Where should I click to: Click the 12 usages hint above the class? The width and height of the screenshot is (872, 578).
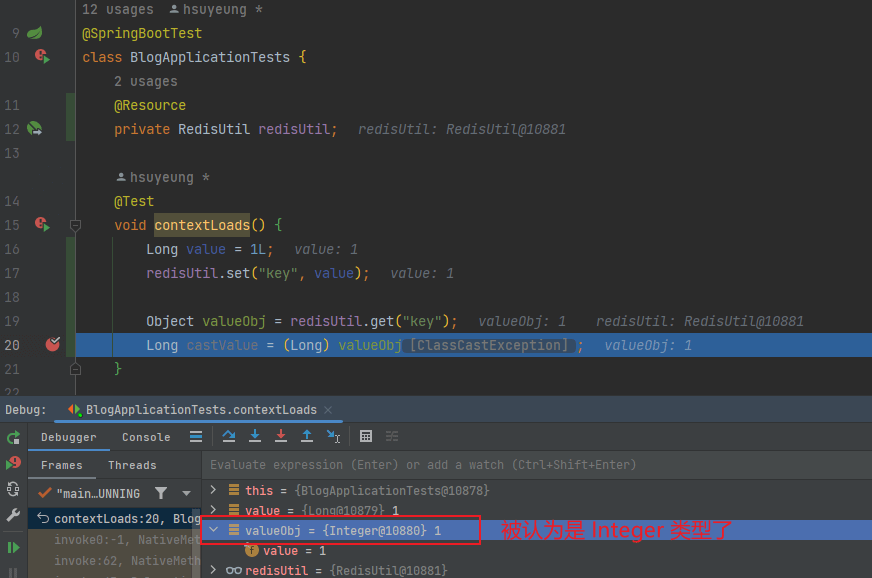(118, 9)
